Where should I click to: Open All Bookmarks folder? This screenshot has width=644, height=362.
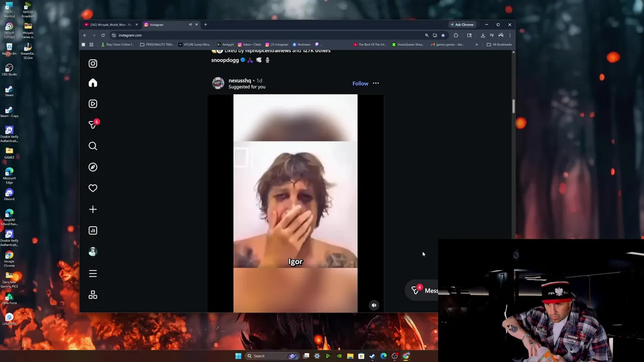tap(499, 45)
